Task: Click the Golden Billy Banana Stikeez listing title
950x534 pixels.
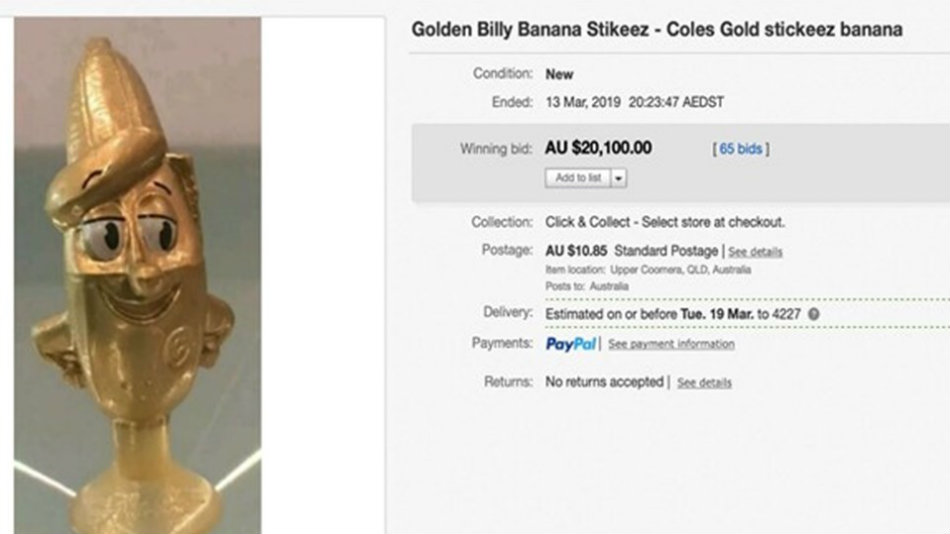Action: (x=657, y=30)
